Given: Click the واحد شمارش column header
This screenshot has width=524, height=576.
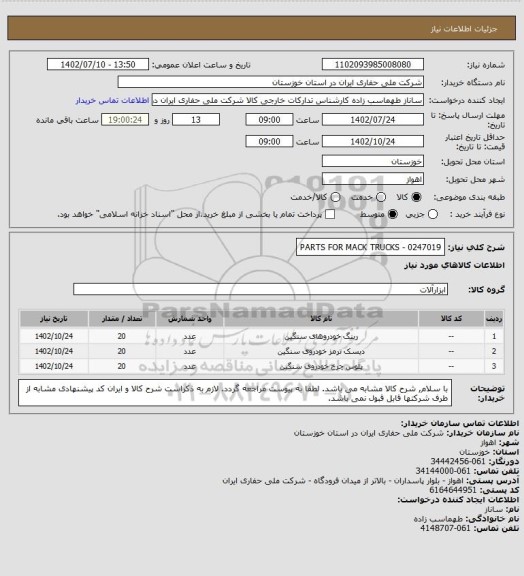Looking at the screenshot, I should click(190, 319).
